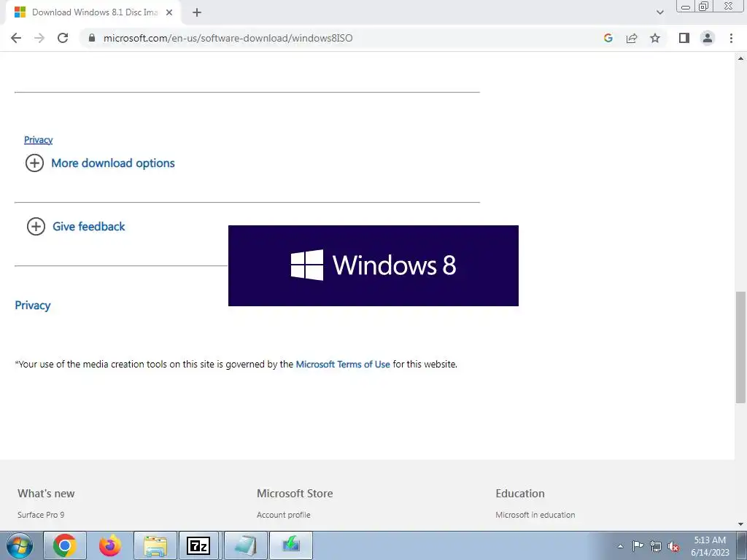Click the page vertical scrollbar thumb
Image resolution: width=747 pixels, height=560 pixels.
(x=741, y=348)
